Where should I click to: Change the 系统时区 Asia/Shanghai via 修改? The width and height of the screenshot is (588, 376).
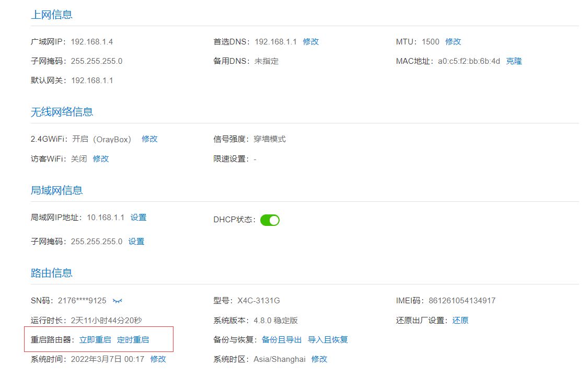click(x=319, y=359)
